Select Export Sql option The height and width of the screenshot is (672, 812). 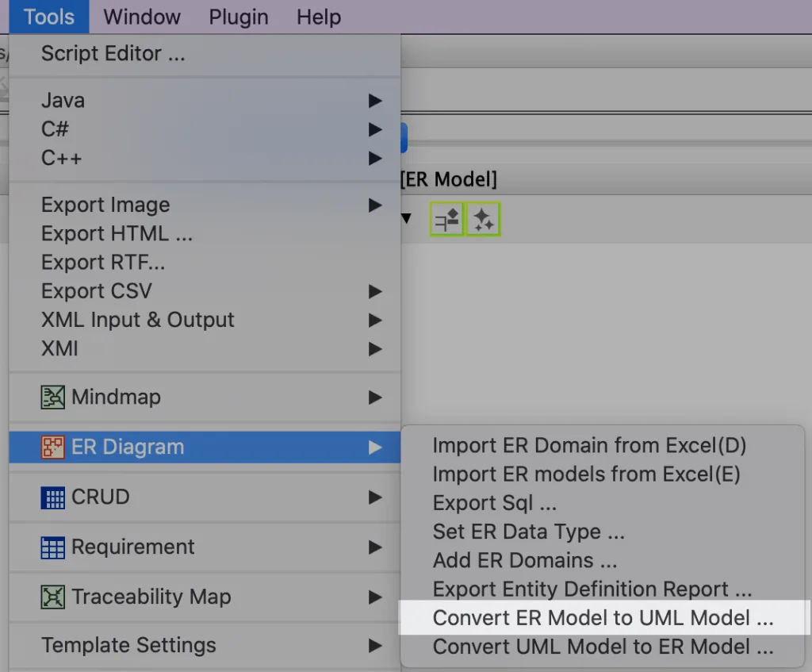[x=603, y=503]
